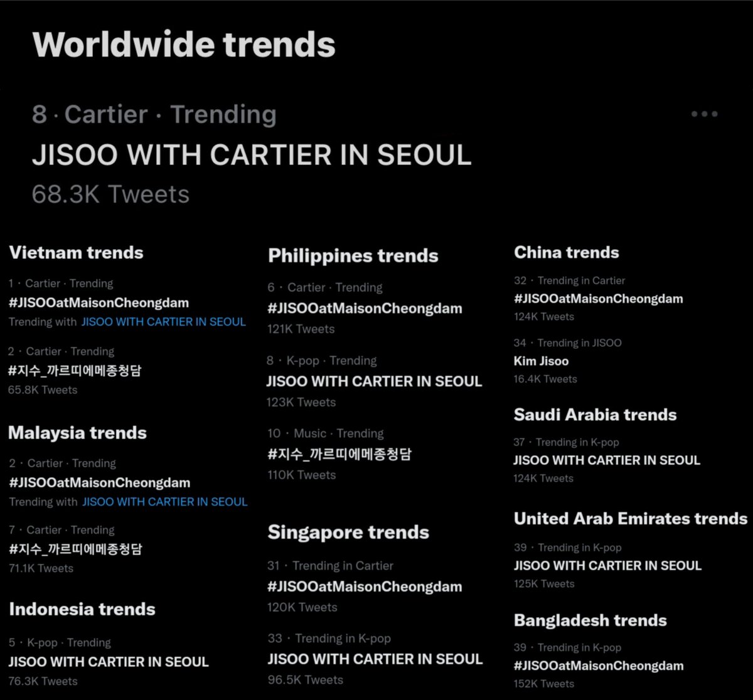753x700 pixels.
Task: Click "33 · Trending in K-pop" label
Action: tap(329, 639)
